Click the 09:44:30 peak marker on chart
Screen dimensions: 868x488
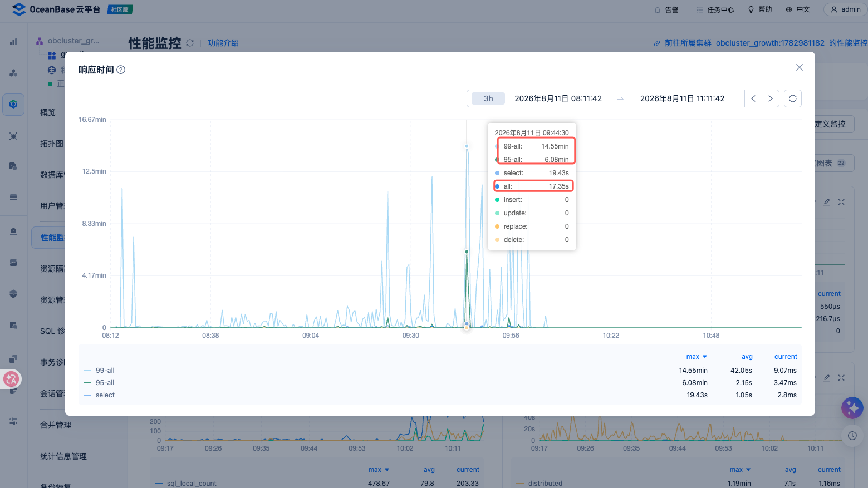[467, 146]
